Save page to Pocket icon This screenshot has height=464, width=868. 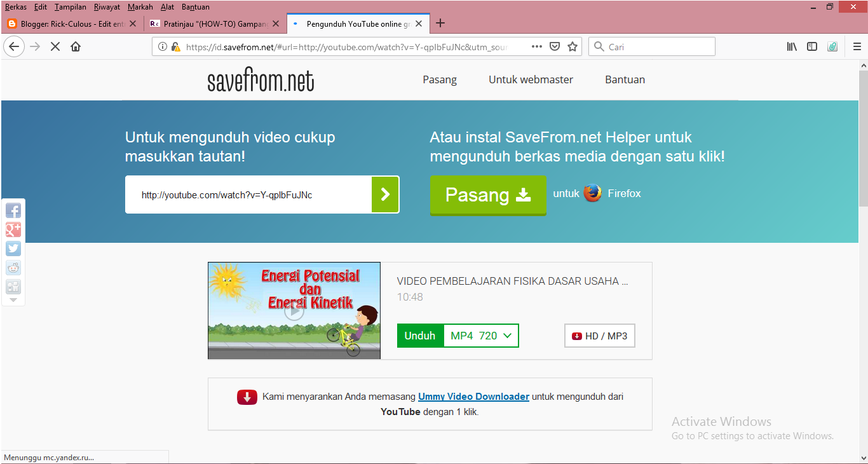[555, 46]
